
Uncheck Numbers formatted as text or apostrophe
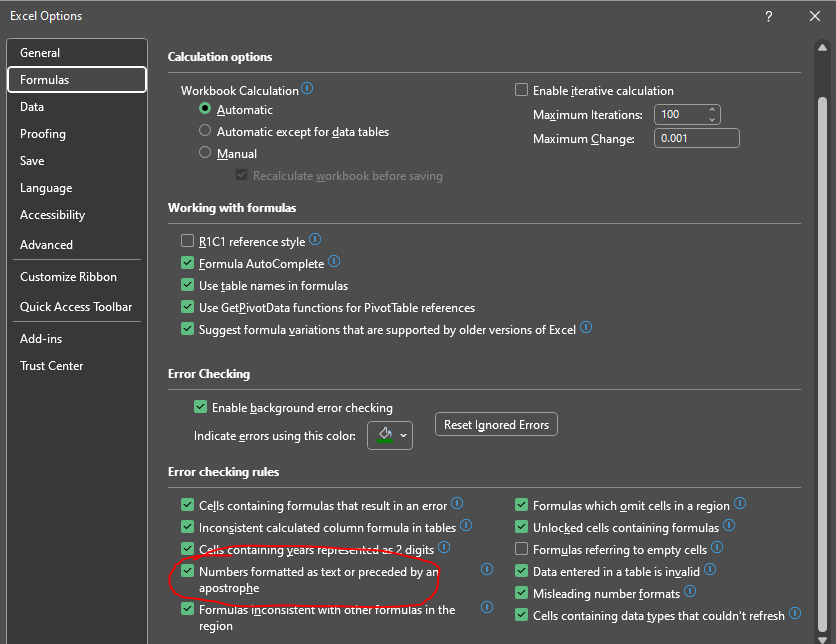pos(187,571)
